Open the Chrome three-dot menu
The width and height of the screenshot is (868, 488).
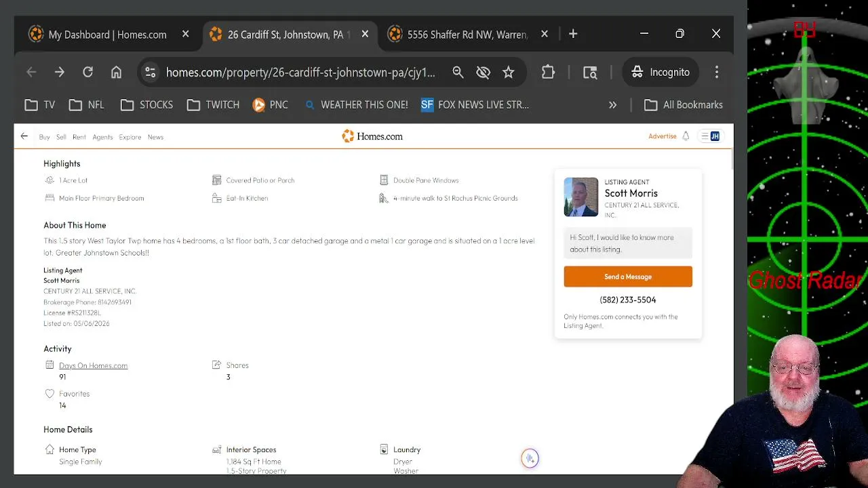pos(717,72)
